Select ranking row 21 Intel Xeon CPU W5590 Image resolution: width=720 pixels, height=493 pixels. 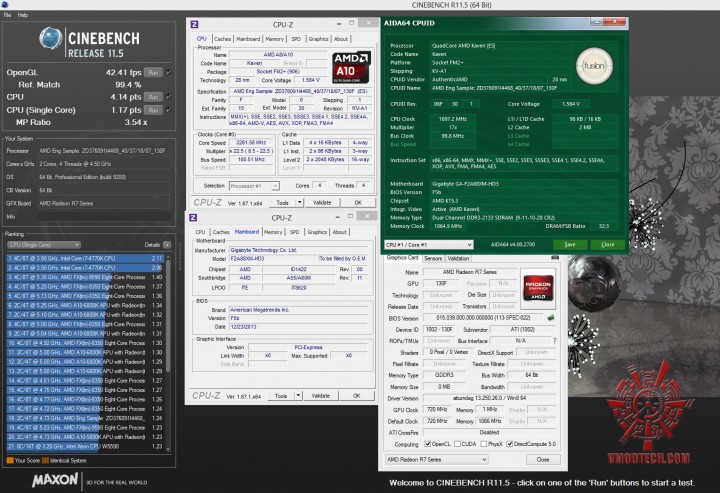[85, 446]
